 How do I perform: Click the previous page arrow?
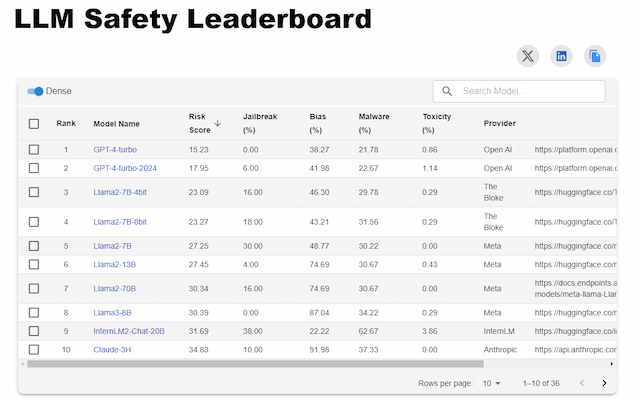582,383
